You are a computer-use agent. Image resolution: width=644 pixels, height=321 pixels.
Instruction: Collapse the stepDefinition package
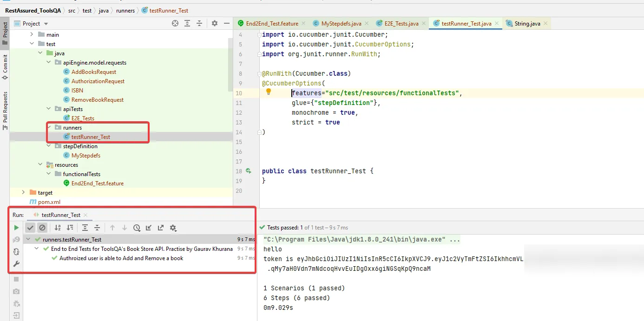coord(48,146)
